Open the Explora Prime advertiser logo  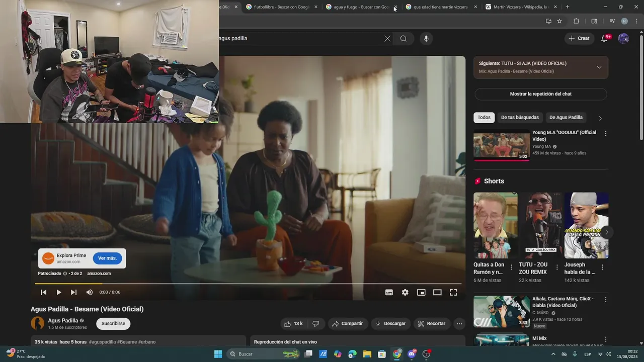coord(48,258)
